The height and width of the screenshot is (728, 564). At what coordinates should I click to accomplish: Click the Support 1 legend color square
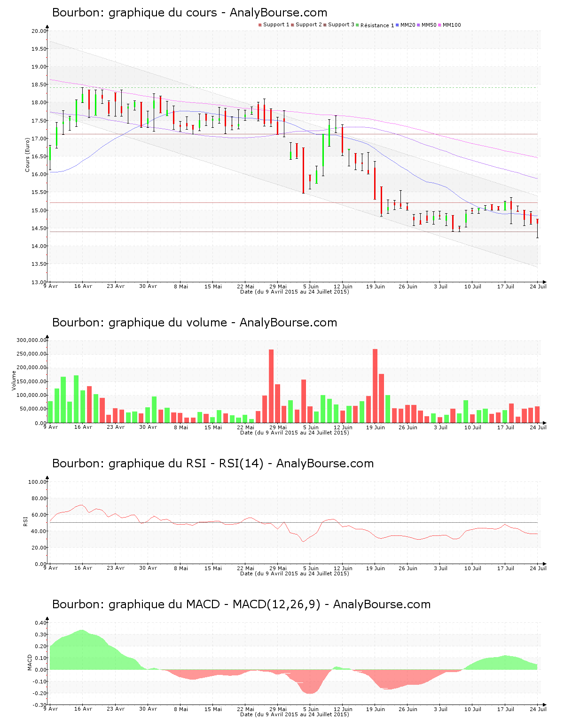pos(260,25)
